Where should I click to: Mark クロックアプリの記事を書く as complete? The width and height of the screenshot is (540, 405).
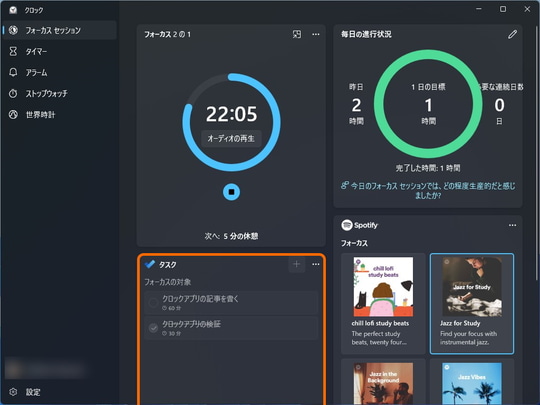point(153,302)
